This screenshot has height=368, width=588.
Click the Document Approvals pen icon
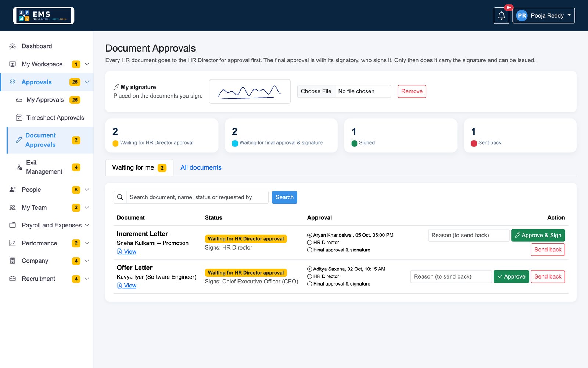pos(19,140)
